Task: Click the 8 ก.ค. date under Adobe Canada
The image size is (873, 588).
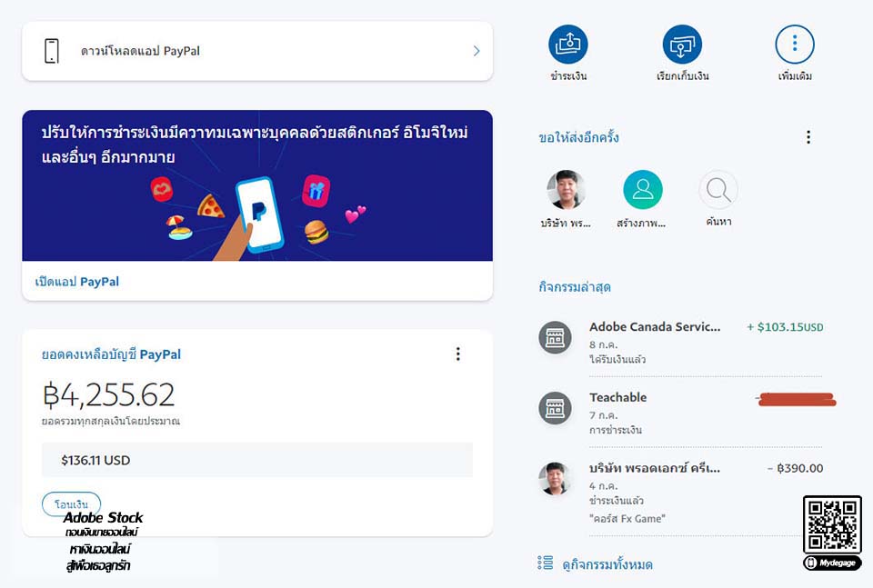Action: (604, 344)
